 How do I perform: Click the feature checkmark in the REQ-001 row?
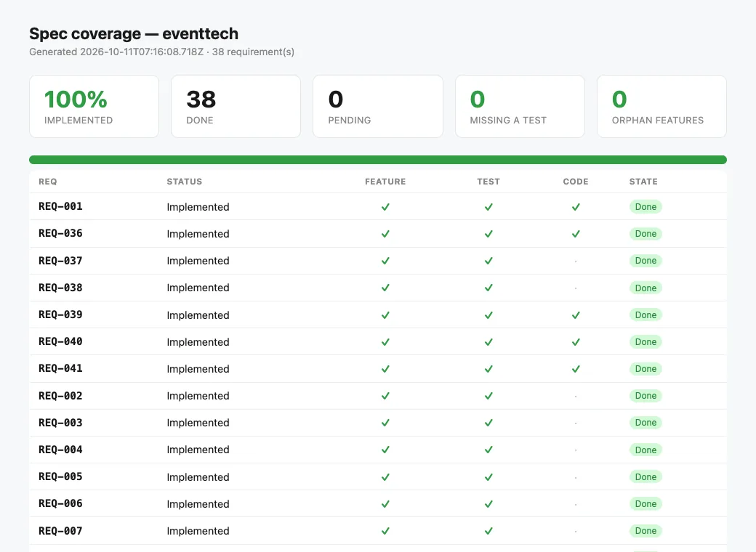385,207
